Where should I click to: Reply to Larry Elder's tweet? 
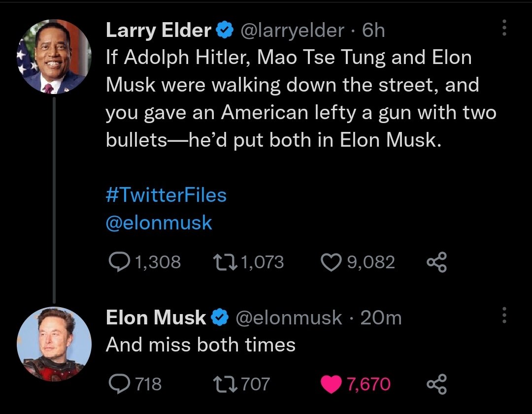(118, 261)
